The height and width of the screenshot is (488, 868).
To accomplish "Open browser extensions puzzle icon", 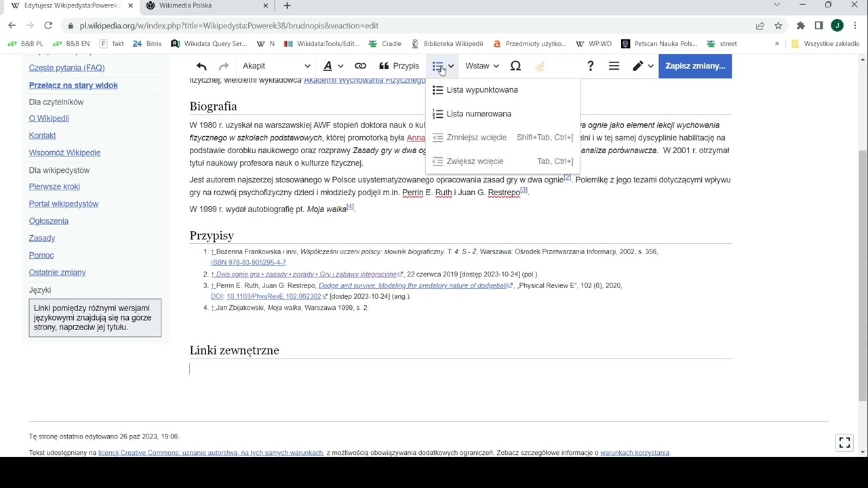I will tap(801, 26).
